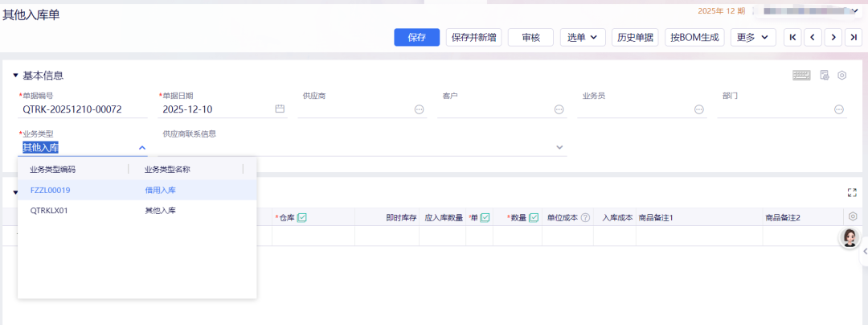
Task: Click 商品备注2 column header
Action: [783, 217]
